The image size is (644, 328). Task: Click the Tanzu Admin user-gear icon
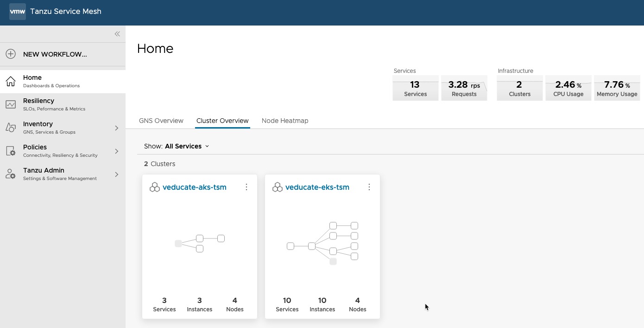[x=11, y=174]
